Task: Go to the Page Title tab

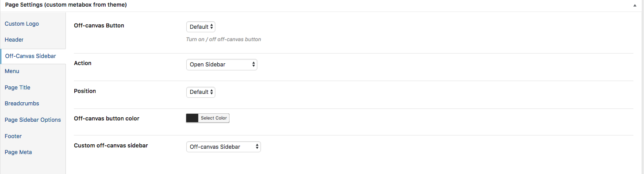Action: tap(17, 87)
